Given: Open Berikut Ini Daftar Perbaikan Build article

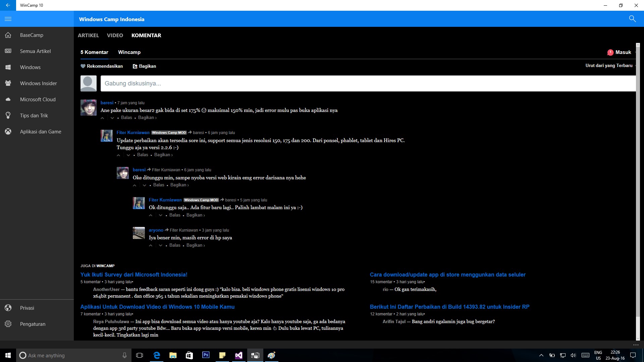Looking at the screenshot, I should pos(450,307).
